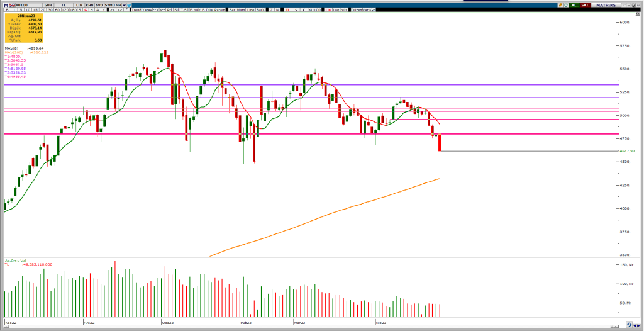Image resolution: width=644 pixels, height=331 pixels.
Task: Select the H weekly period tab
Action: coord(91,10)
